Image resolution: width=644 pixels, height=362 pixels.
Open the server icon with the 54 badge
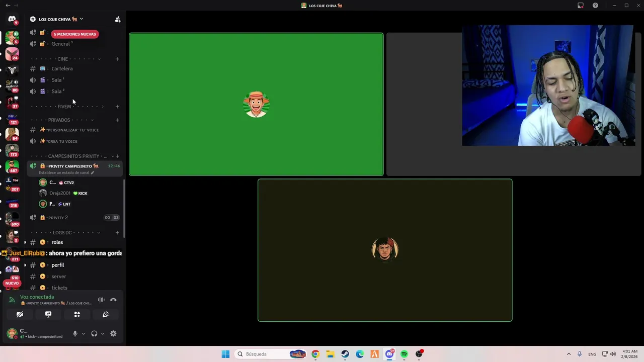[12, 134]
